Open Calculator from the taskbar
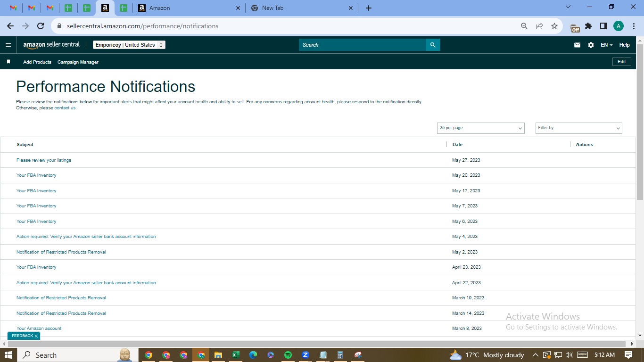 340,355
